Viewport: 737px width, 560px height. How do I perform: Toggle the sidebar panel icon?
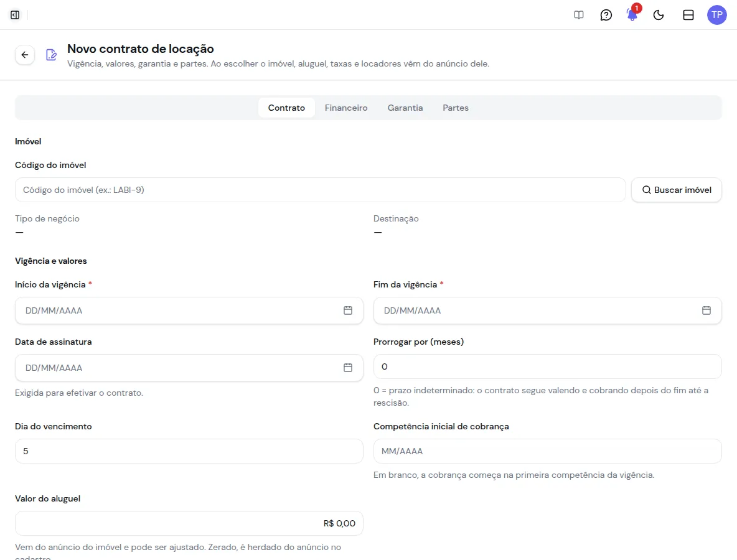pyautogui.click(x=15, y=15)
